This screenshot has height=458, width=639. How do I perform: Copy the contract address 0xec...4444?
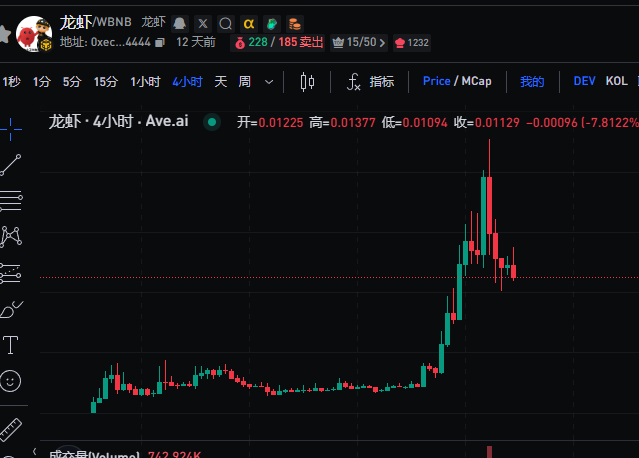(160, 42)
